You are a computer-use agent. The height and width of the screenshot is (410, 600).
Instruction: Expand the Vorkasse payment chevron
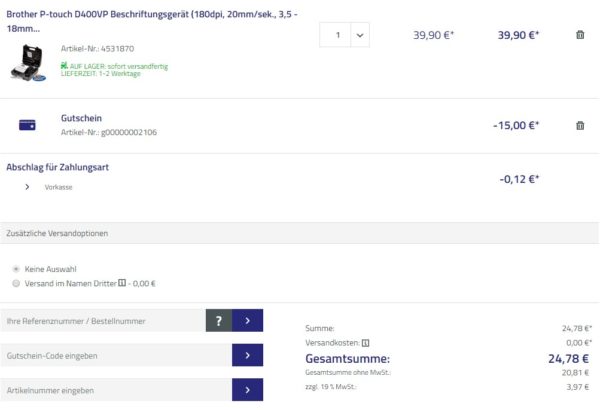point(27,187)
